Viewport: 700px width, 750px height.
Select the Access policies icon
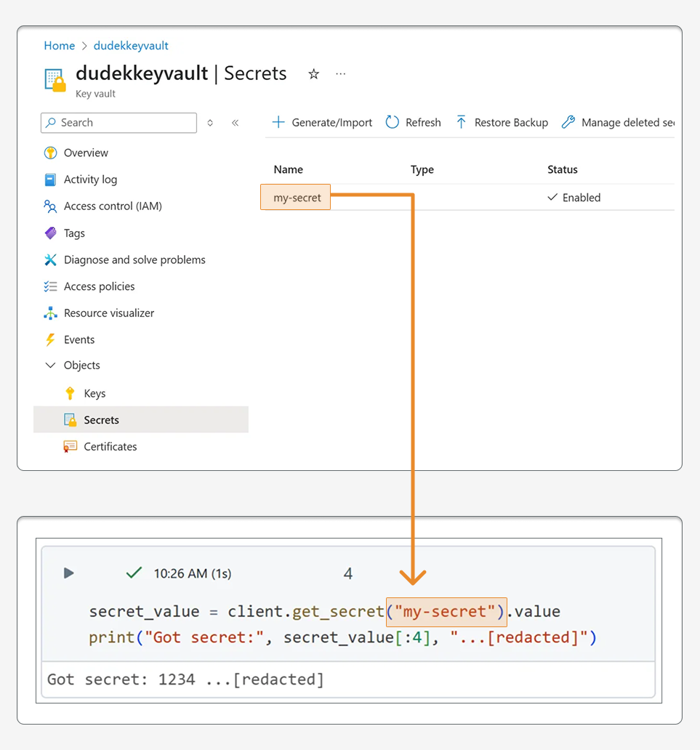[49, 286]
